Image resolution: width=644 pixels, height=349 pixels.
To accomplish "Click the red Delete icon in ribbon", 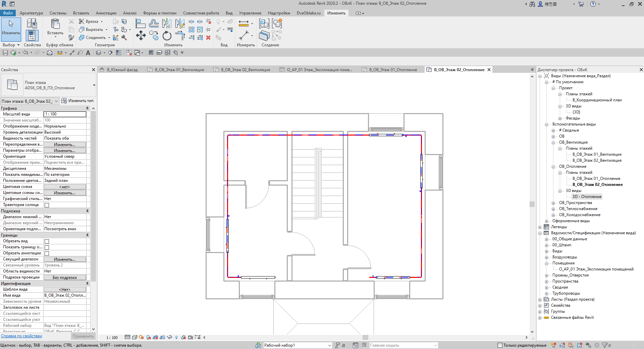I will (208, 38).
